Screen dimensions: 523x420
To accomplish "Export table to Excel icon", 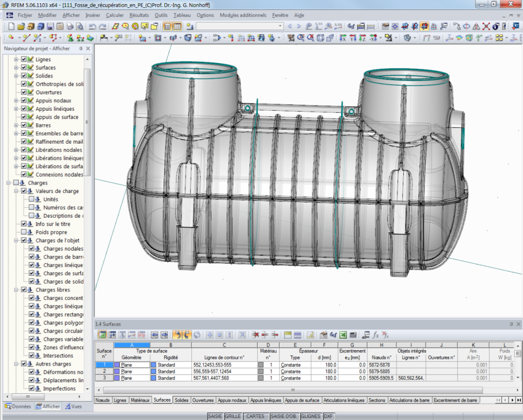I will [343, 335].
